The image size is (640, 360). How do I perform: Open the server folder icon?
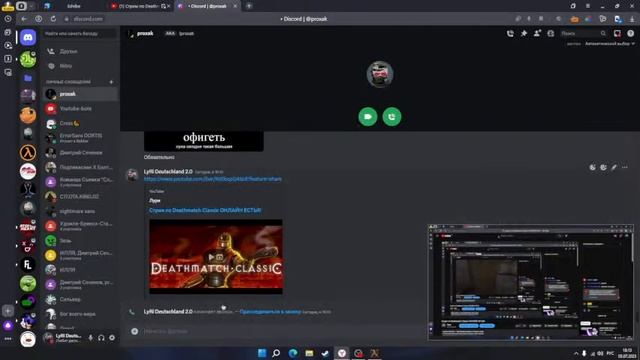[28, 78]
